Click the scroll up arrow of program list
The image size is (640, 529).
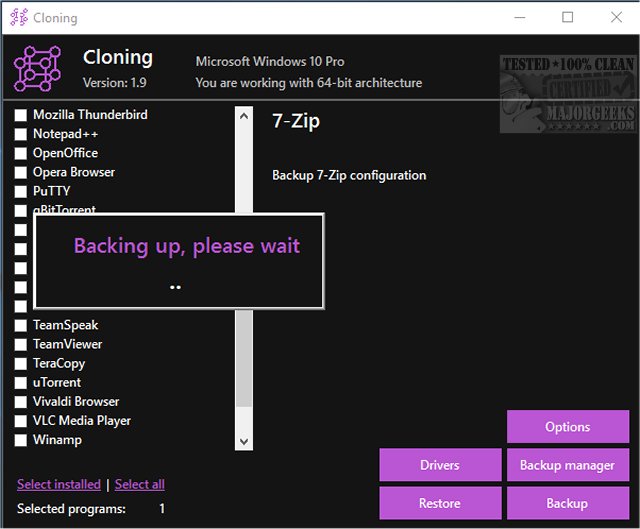coord(244,116)
